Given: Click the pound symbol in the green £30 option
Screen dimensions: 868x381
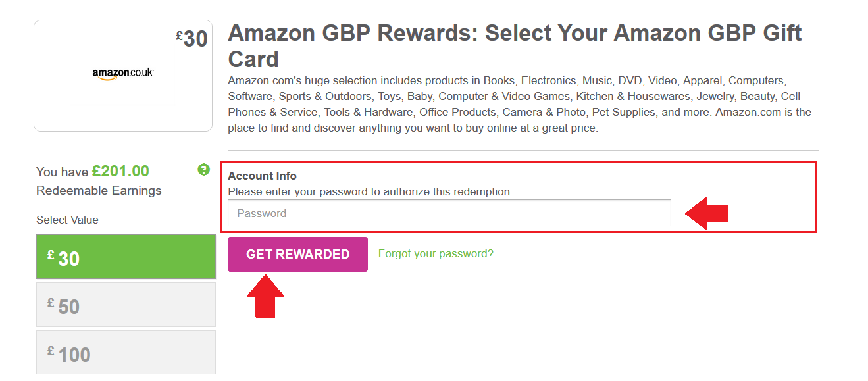Looking at the screenshot, I should tap(51, 254).
